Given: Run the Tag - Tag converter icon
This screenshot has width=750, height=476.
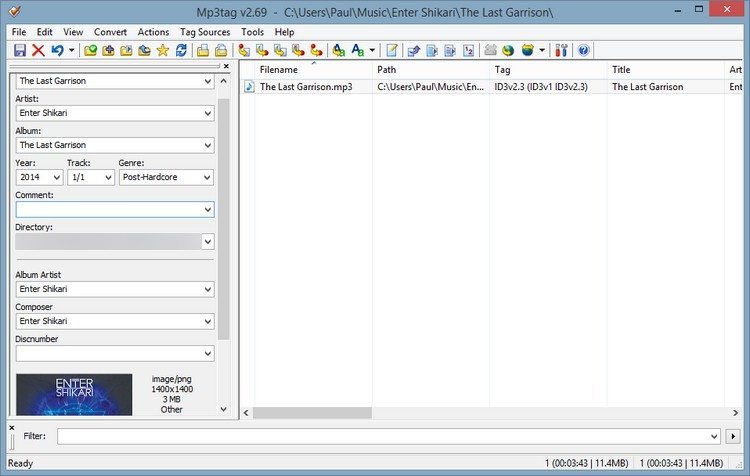Looking at the screenshot, I should tap(316, 50).
